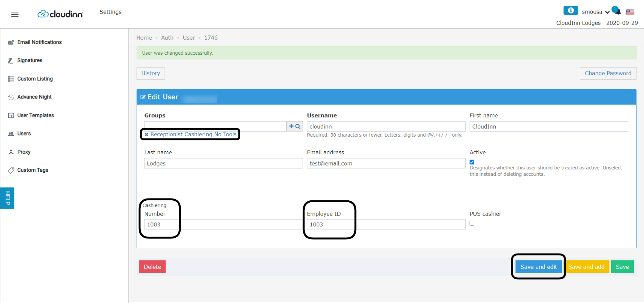This screenshot has height=303, width=644.
Task: Click the User Templates sidebar icon
Action: click(11, 115)
